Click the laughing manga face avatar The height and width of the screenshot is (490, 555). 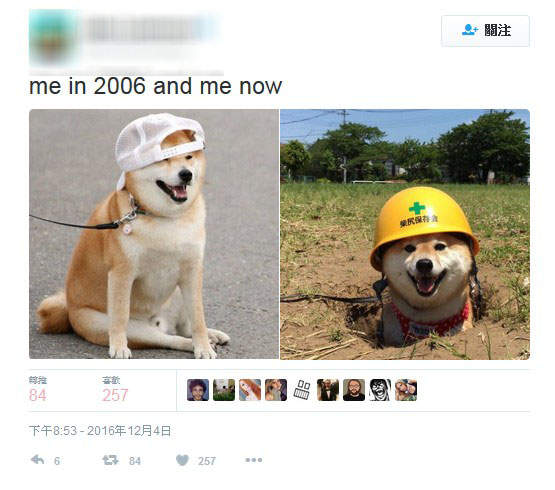pyautogui.click(x=380, y=390)
